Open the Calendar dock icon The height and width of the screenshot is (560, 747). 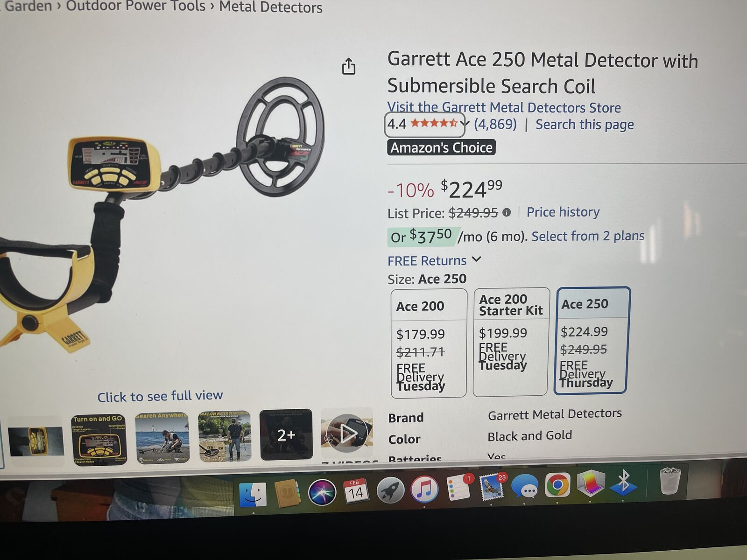[356, 490]
